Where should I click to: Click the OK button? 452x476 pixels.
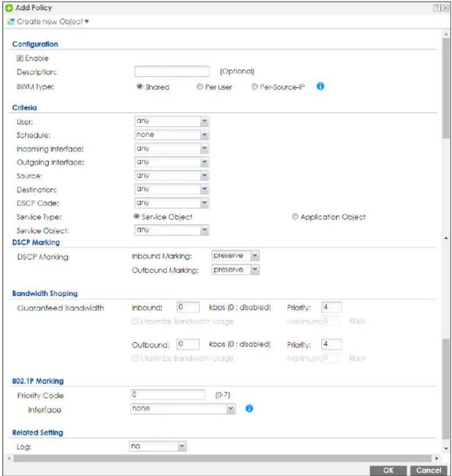(x=388, y=470)
